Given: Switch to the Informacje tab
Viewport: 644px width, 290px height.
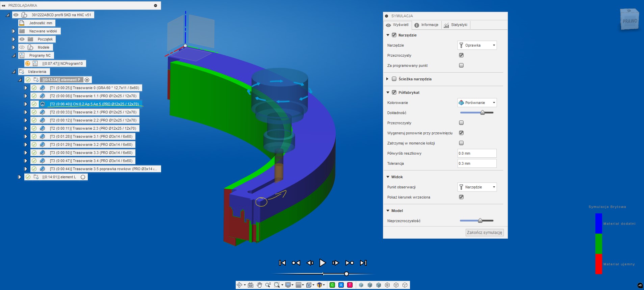Looking at the screenshot, I should [x=426, y=25].
